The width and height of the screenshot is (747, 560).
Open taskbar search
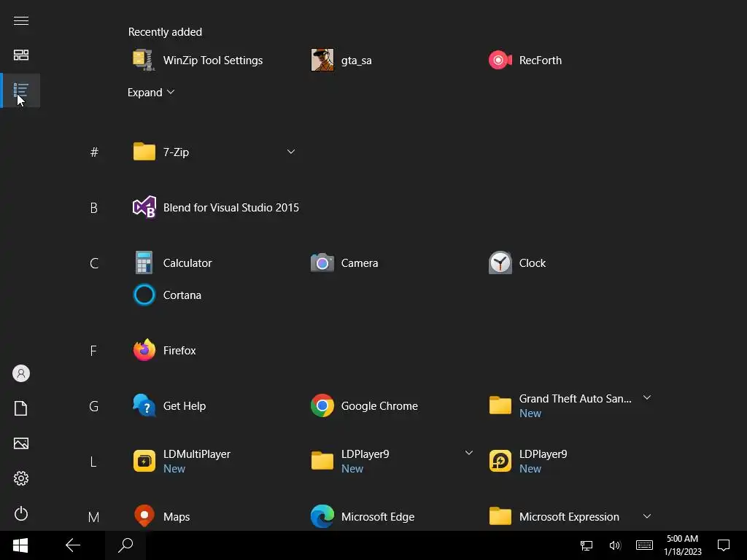tap(125, 545)
